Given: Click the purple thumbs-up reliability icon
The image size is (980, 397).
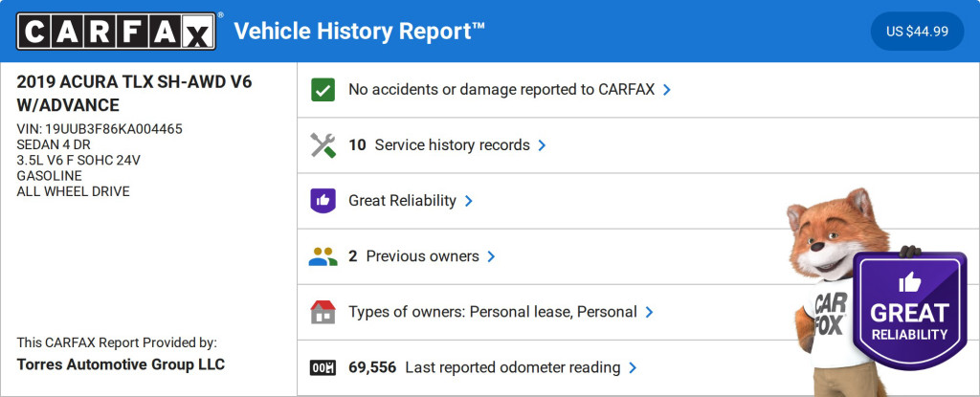Looking at the screenshot, I should pyautogui.click(x=323, y=201).
